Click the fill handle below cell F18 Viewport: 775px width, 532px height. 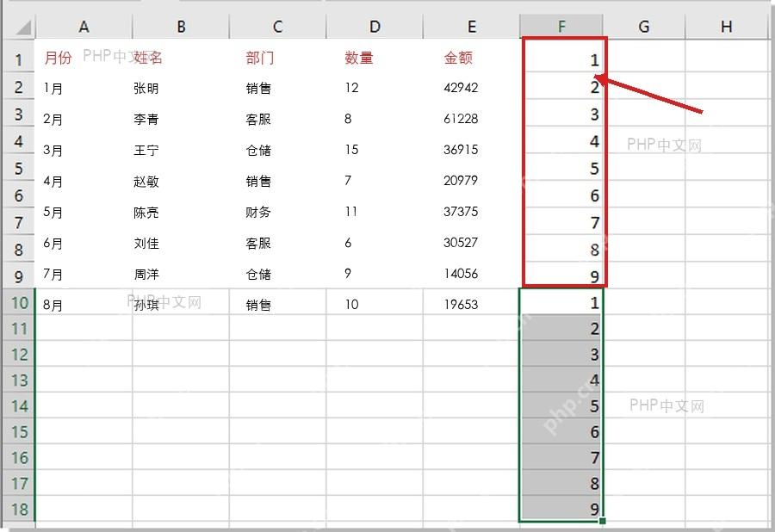pyautogui.click(x=602, y=521)
